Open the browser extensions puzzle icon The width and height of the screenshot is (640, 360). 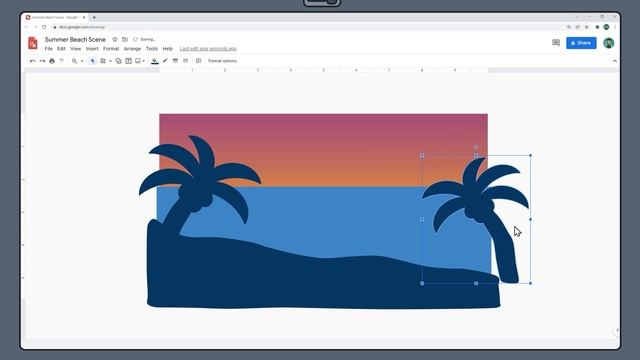[597, 27]
